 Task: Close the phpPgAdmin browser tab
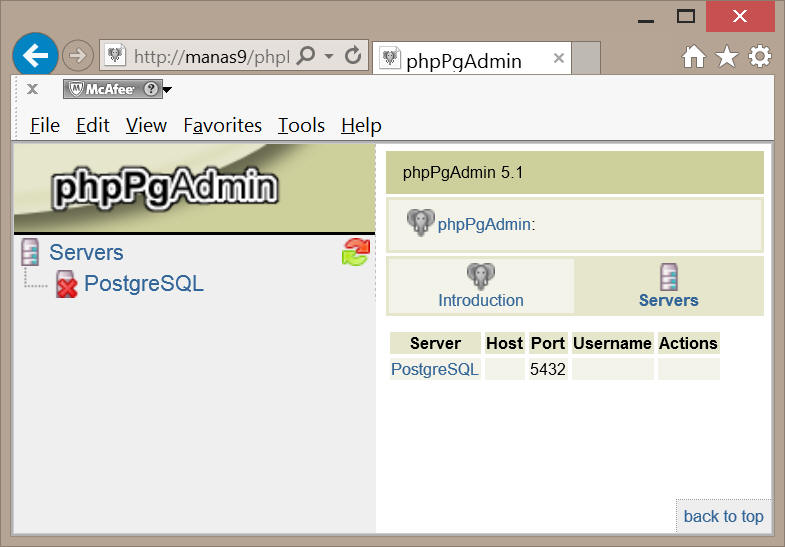[559, 58]
